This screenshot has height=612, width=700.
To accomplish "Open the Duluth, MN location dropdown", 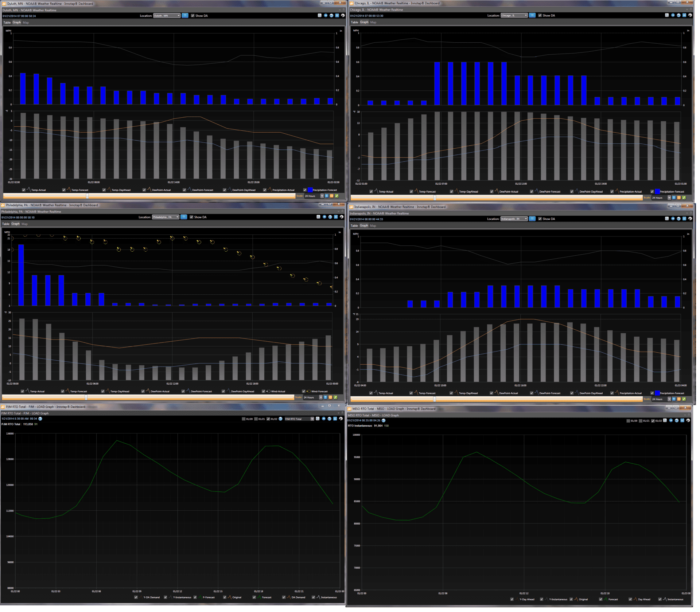I will (167, 16).
